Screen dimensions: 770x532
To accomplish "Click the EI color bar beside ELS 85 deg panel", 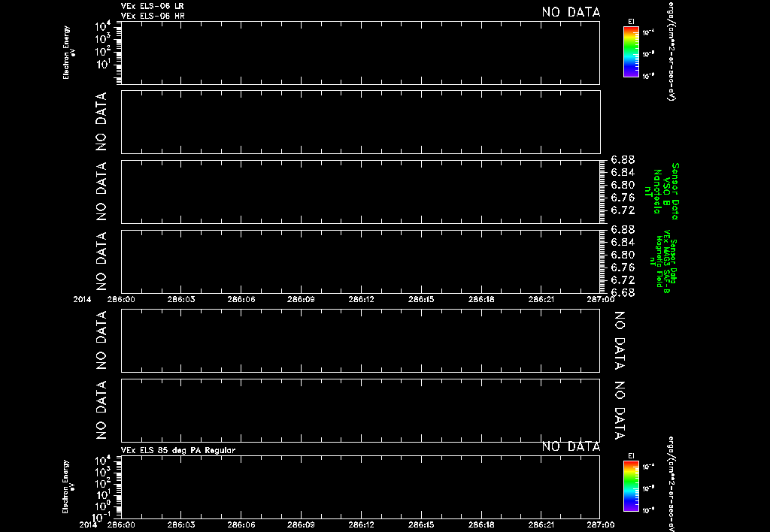I will [631, 486].
